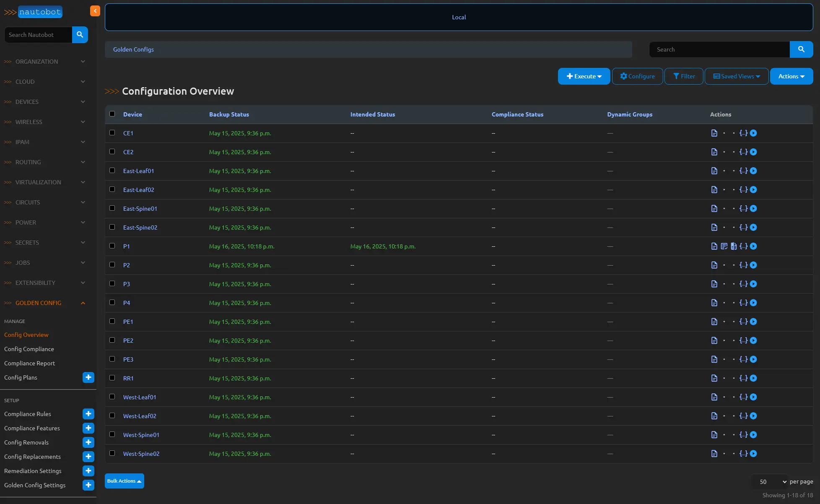820x504 pixels.
Task: Open Golden Config Settings menu item
Action: click(x=35, y=485)
